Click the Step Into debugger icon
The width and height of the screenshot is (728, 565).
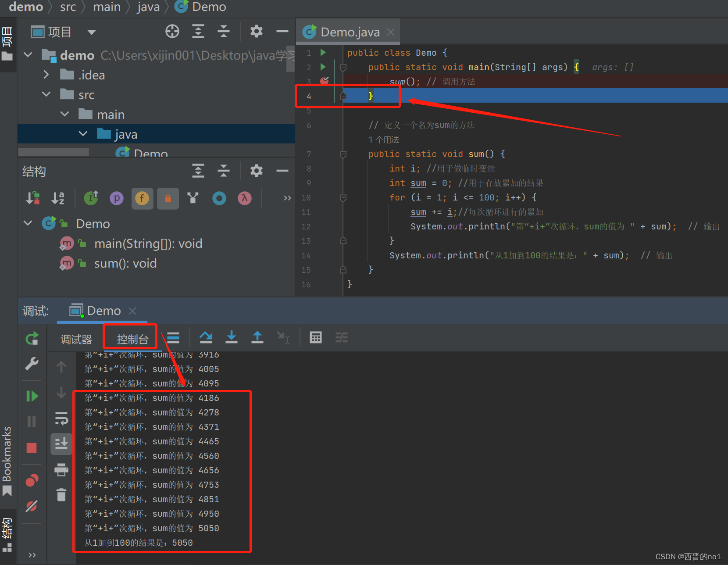tap(231, 337)
